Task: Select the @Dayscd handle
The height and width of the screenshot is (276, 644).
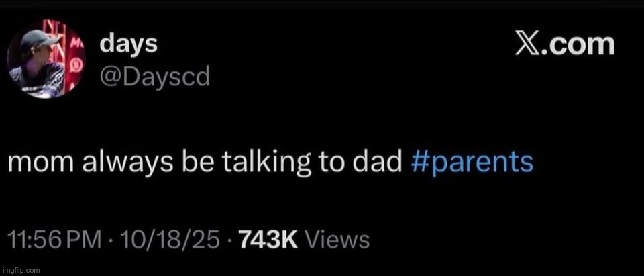Action: [154, 77]
